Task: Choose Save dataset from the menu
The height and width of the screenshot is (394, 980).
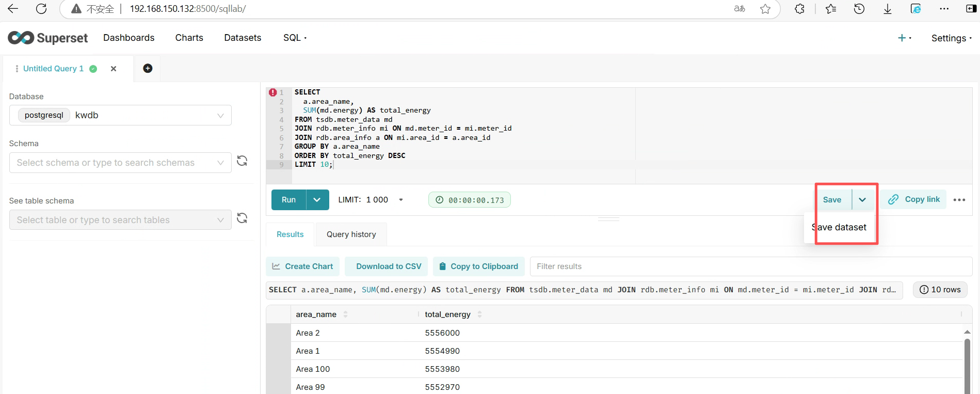Action: 839,227
